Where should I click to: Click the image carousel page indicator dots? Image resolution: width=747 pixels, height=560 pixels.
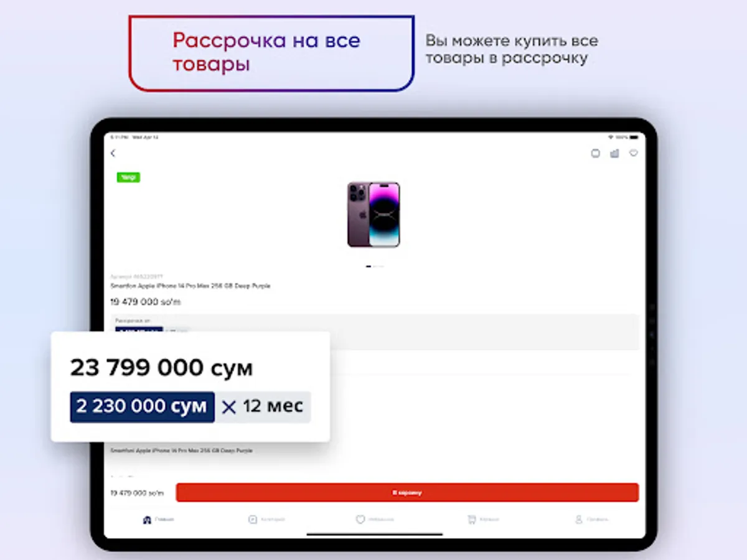374,266
